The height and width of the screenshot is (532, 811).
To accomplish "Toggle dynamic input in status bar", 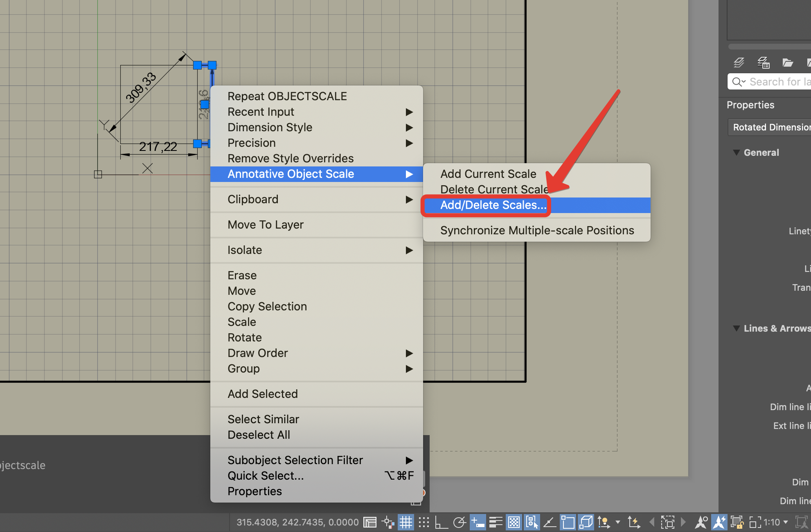I will [x=478, y=522].
